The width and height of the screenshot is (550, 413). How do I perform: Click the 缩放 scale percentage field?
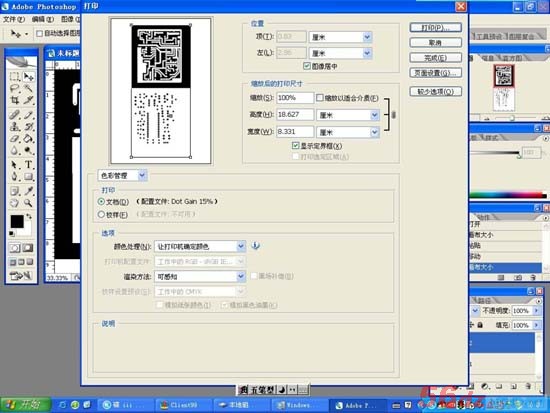295,98
